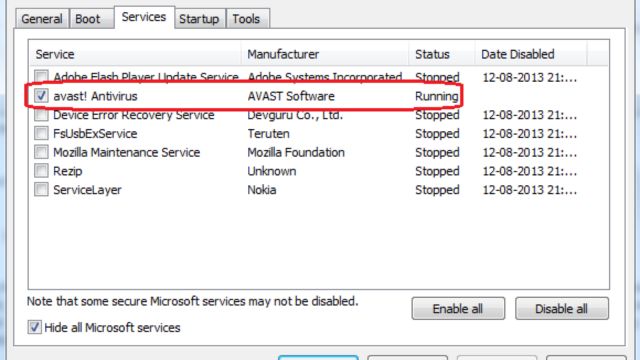Tick the FsUsbExService checkbox
Image resolution: width=640 pixels, height=360 pixels.
click(x=41, y=133)
